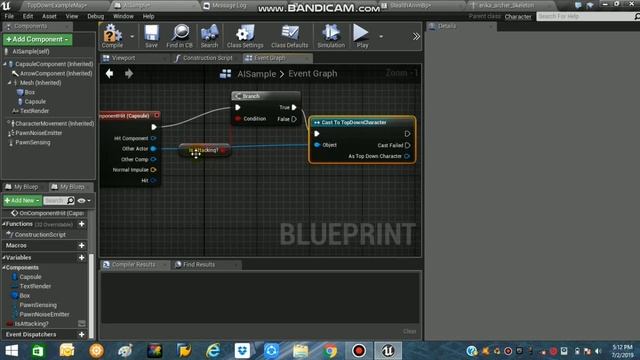Navigate back in graph history
Image resolution: width=640 pixels, height=360 pixels.
coord(109,73)
